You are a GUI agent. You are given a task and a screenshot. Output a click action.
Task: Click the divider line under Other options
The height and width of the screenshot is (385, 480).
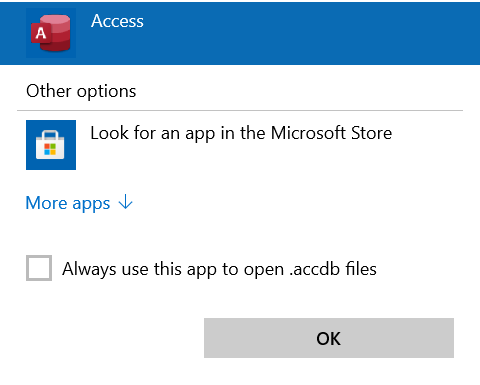point(240,110)
